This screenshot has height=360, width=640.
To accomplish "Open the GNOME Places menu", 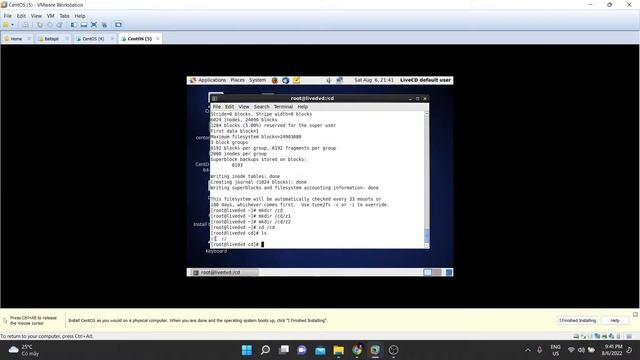I will click(x=237, y=80).
